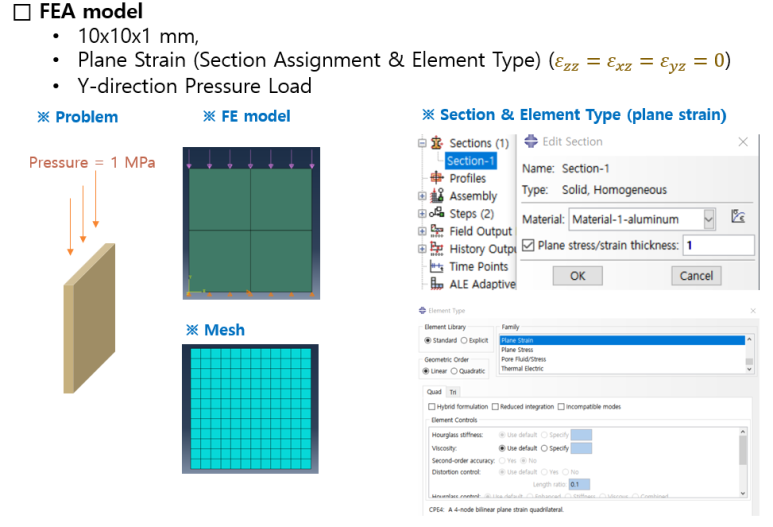Click the Assembly icon in model tree
The image size is (773, 527).
click(x=437, y=196)
